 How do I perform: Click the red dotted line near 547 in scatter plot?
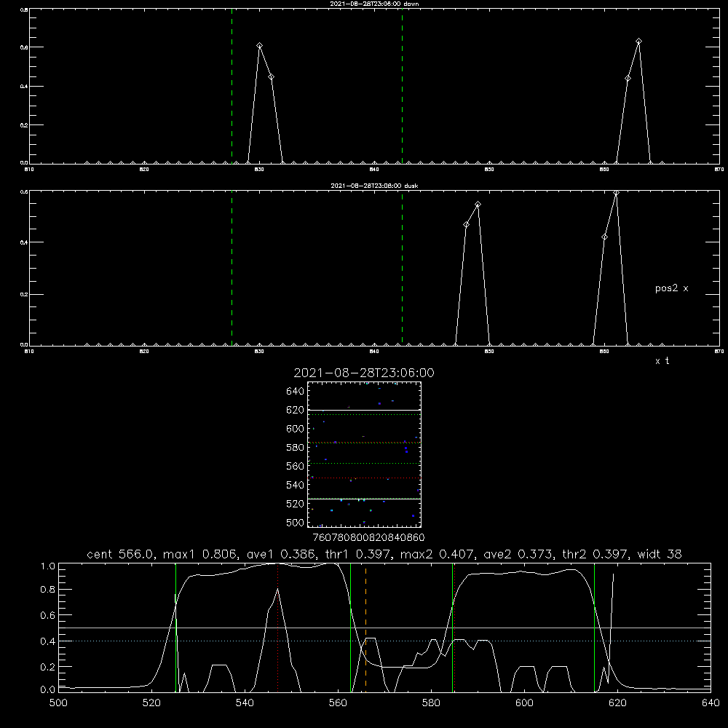[x=364, y=478]
